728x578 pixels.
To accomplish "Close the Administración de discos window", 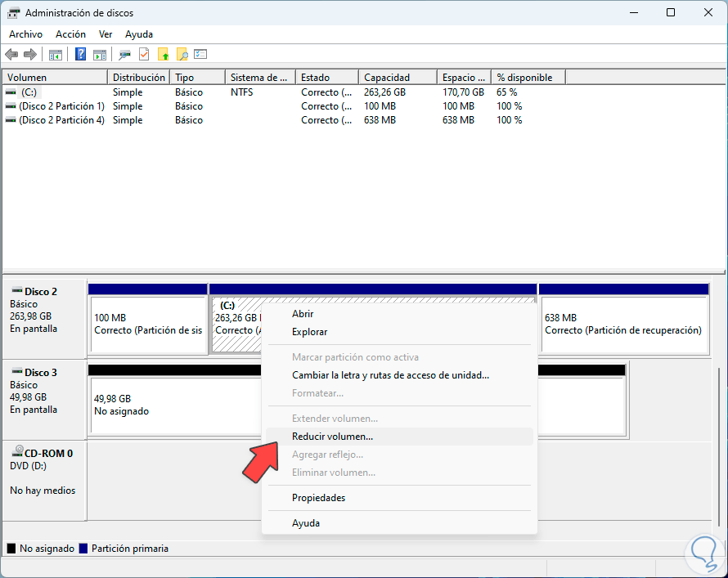I will coord(708,12).
